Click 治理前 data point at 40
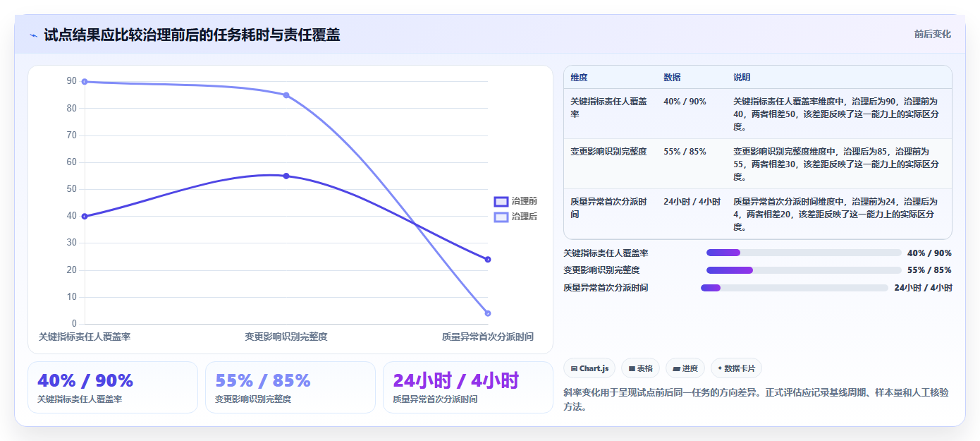 85,217
